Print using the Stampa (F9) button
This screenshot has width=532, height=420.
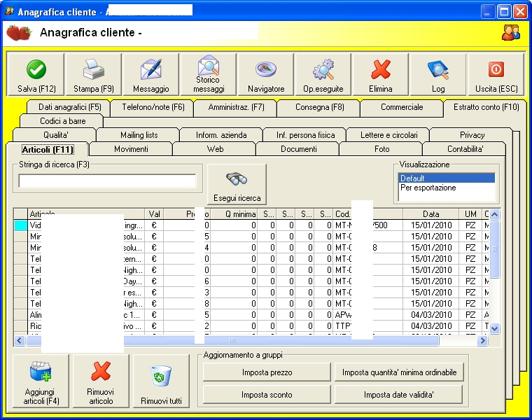tap(94, 75)
